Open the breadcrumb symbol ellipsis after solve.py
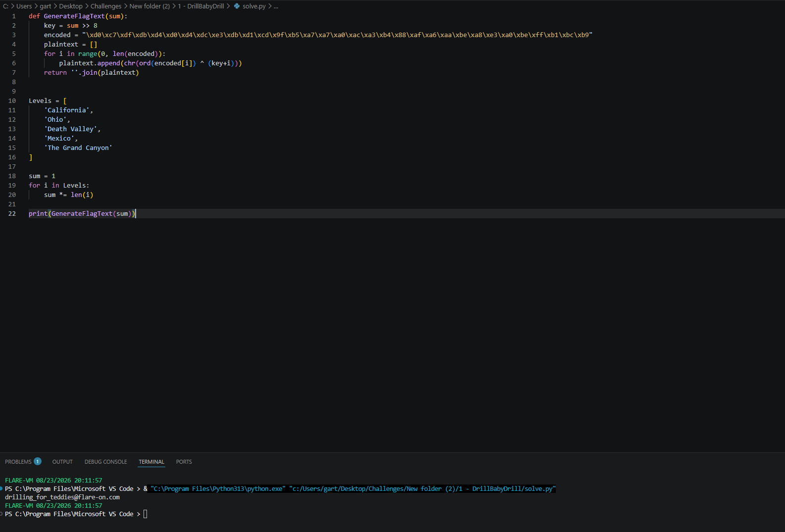Screen dimensions: 785x532 (276, 6)
